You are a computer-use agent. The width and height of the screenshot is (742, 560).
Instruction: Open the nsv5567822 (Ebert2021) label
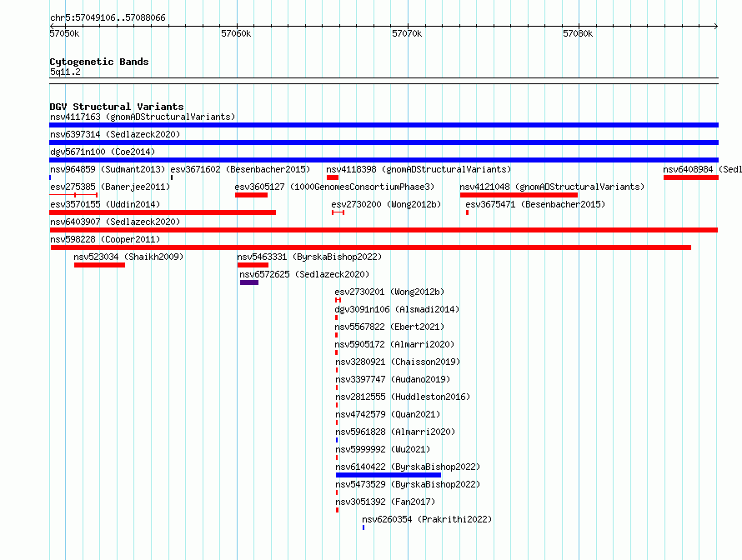389,327
